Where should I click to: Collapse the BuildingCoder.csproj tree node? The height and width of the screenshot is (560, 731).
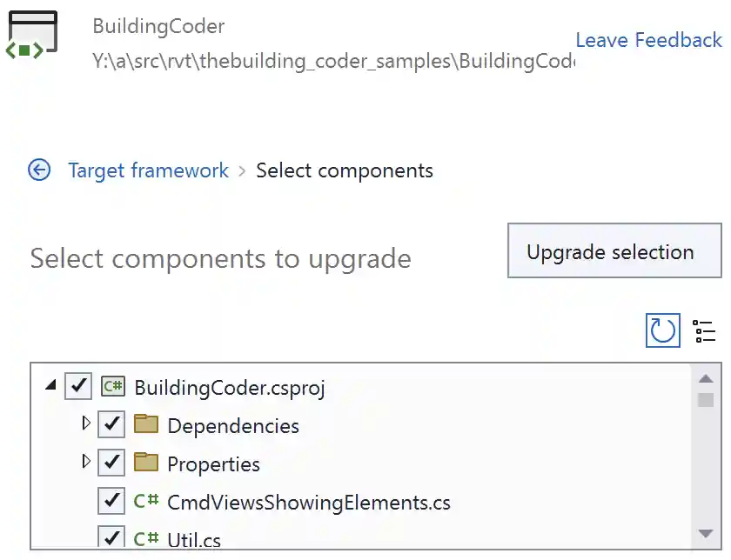pyautogui.click(x=50, y=386)
